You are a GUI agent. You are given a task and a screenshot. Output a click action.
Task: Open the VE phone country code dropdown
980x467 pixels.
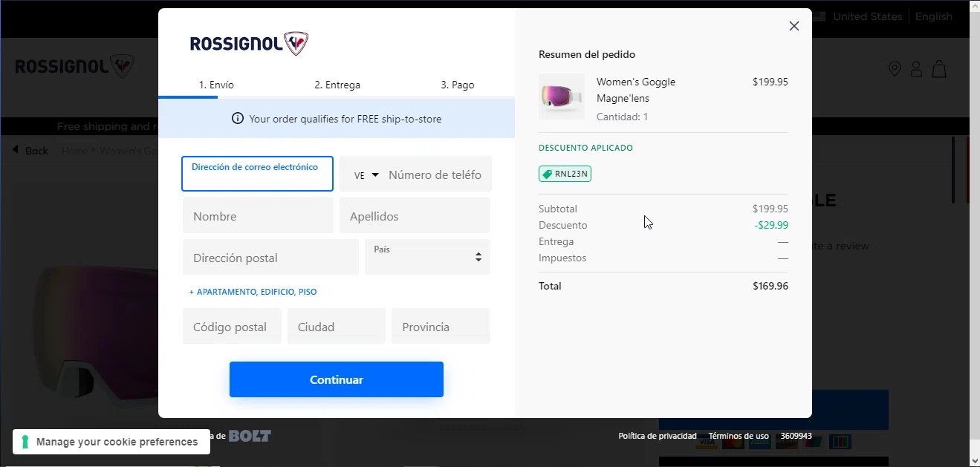pyautogui.click(x=366, y=175)
